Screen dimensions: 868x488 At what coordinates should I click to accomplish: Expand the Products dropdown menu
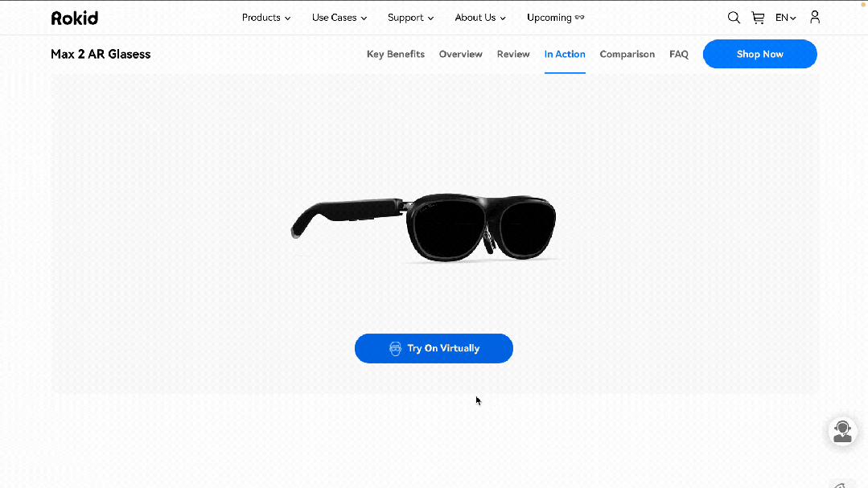tap(266, 18)
